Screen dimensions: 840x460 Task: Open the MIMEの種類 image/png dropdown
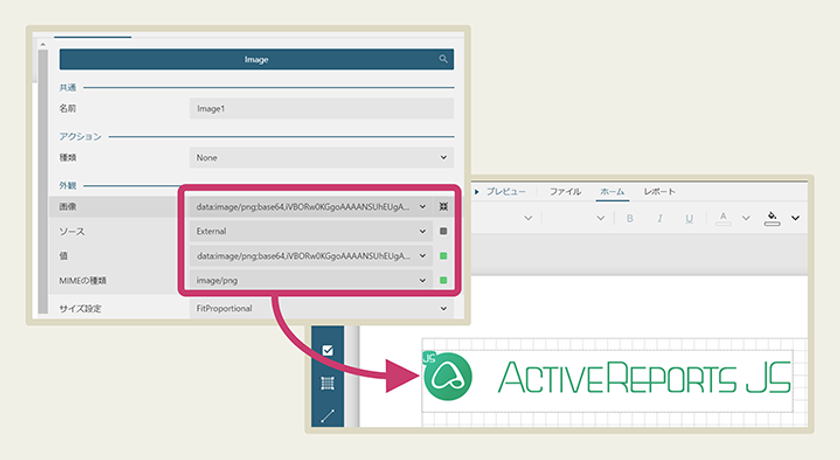pyautogui.click(x=311, y=280)
